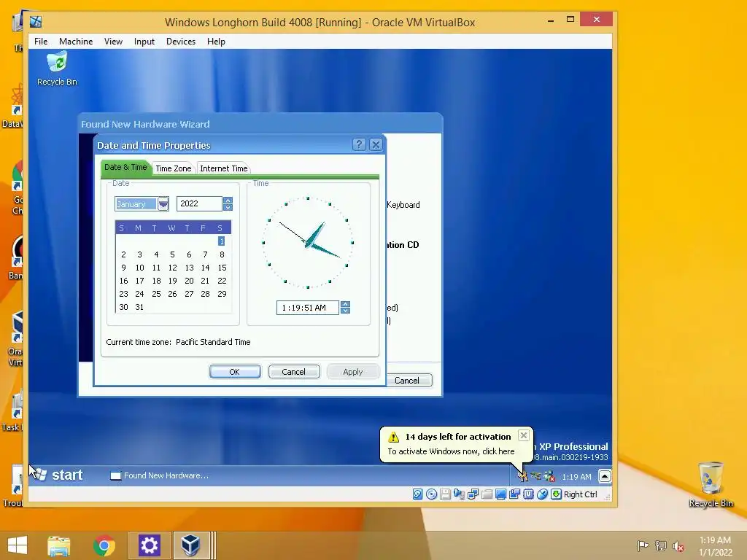Click the hard disk activity icon in VirtualBox status bar
This screenshot has height=560, width=747.
coord(417,494)
